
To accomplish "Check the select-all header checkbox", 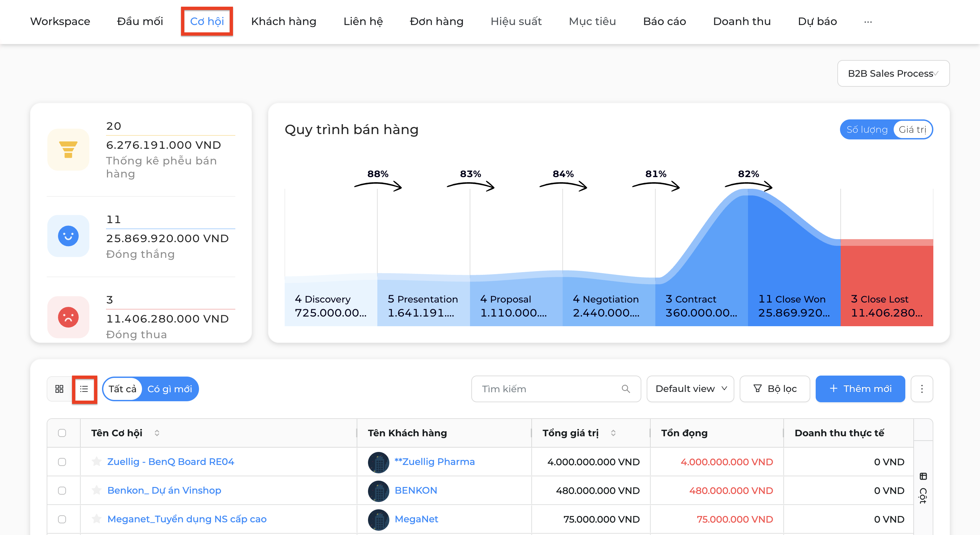I will tap(62, 433).
